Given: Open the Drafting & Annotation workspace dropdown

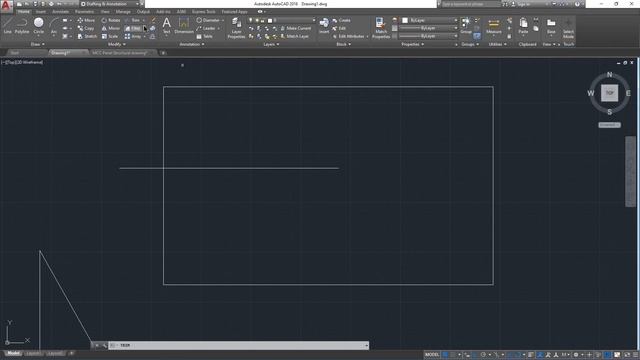Looking at the screenshot, I should click(x=110, y=4).
